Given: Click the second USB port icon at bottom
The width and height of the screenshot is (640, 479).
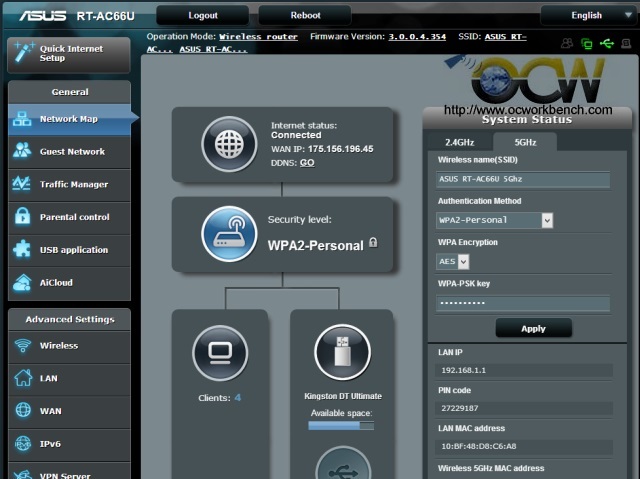Looking at the screenshot, I should click(343, 465).
